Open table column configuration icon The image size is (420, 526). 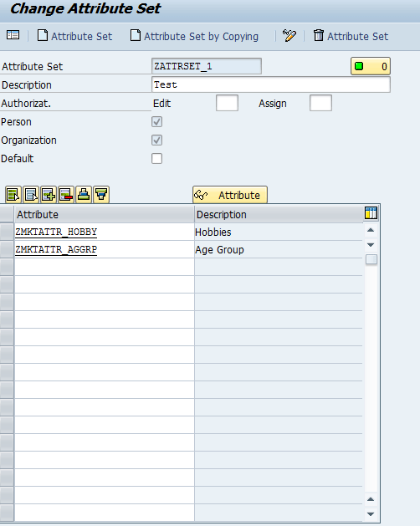371,213
